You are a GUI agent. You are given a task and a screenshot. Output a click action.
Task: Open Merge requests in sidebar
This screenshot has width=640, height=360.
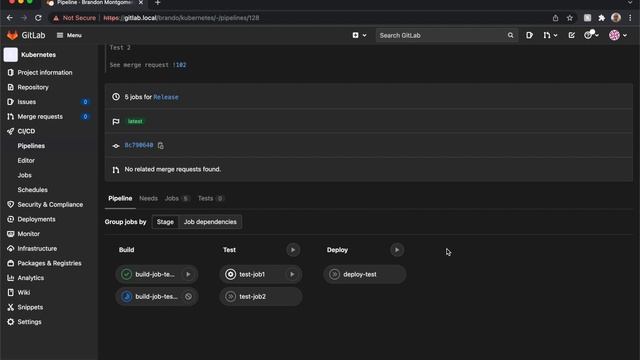(x=40, y=117)
